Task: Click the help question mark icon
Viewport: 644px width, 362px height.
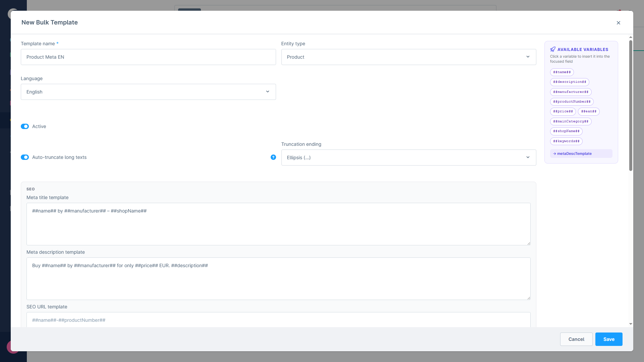Action: (273, 157)
